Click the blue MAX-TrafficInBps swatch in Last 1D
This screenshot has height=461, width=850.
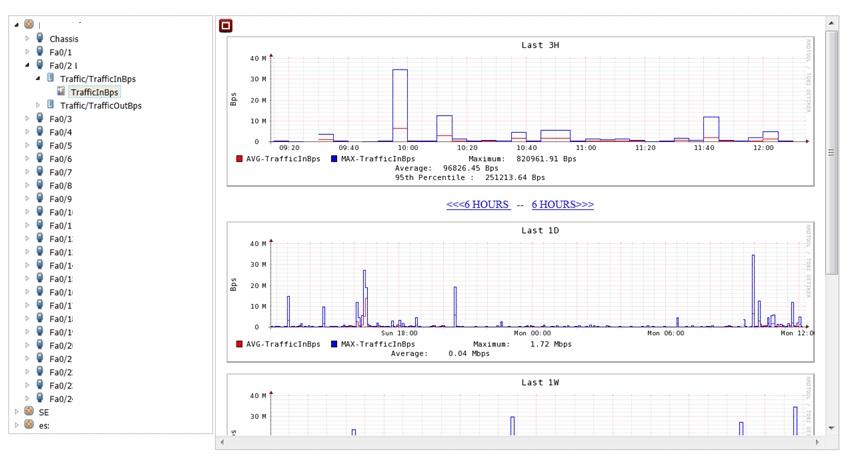[334, 344]
